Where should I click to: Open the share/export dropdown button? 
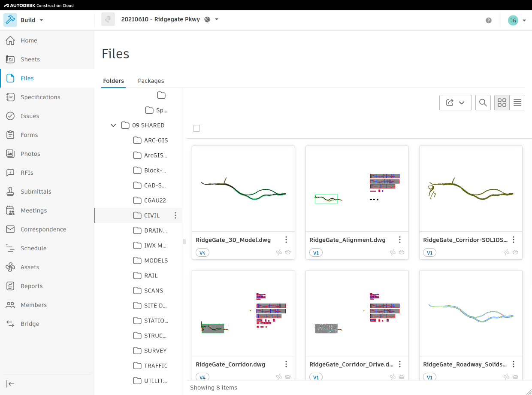[456, 103]
